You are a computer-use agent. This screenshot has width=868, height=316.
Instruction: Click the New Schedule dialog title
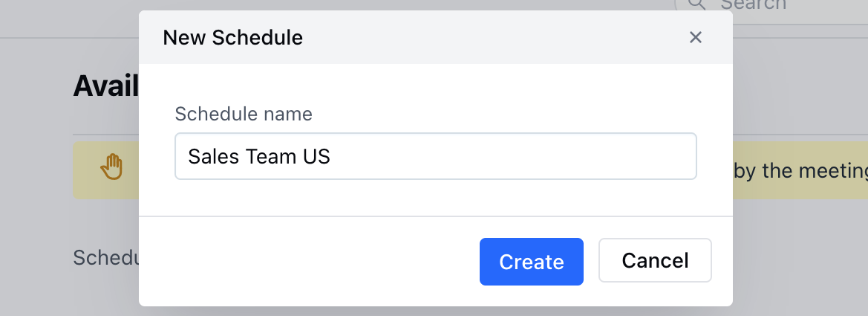pyautogui.click(x=232, y=38)
